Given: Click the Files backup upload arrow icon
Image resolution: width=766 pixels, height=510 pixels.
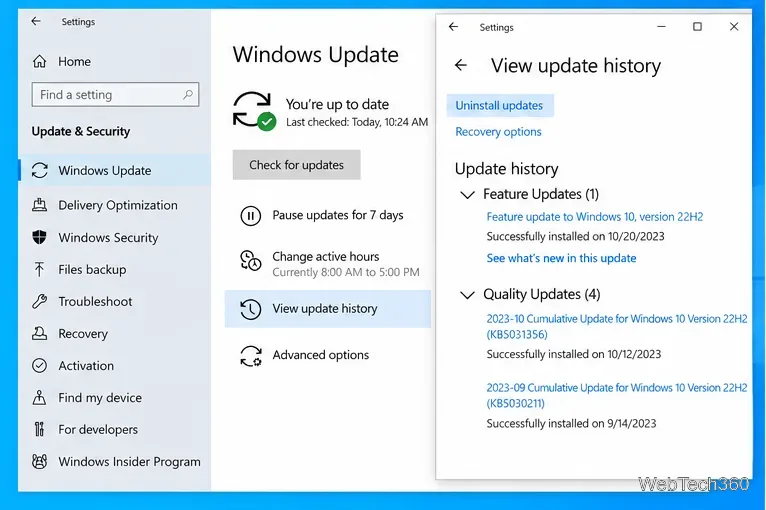Looking at the screenshot, I should (40, 269).
